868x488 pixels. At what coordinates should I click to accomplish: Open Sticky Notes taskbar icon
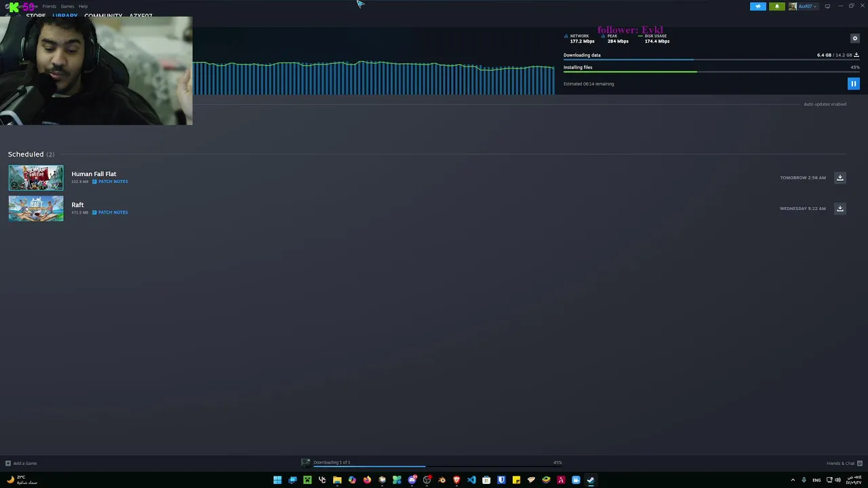[x=516, y=480]
